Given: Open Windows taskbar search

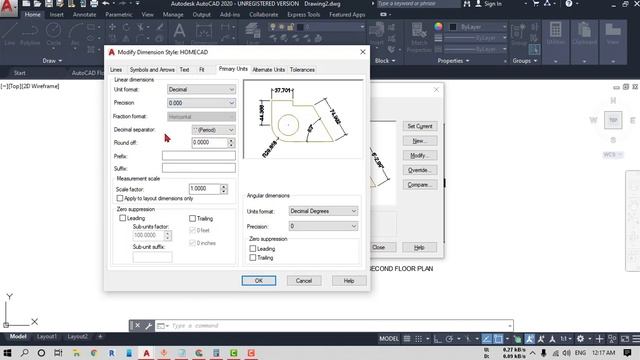Looking at the screenshot, I should pos(24,353).
